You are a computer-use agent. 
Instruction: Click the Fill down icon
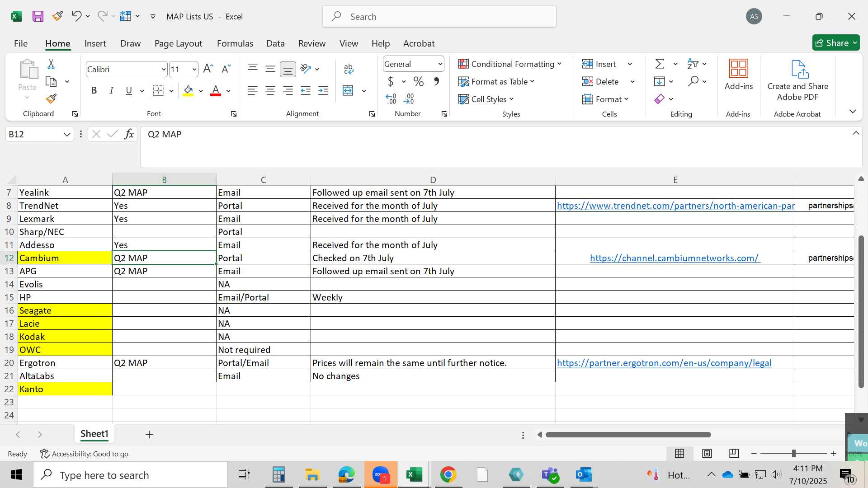coord(660,81)
